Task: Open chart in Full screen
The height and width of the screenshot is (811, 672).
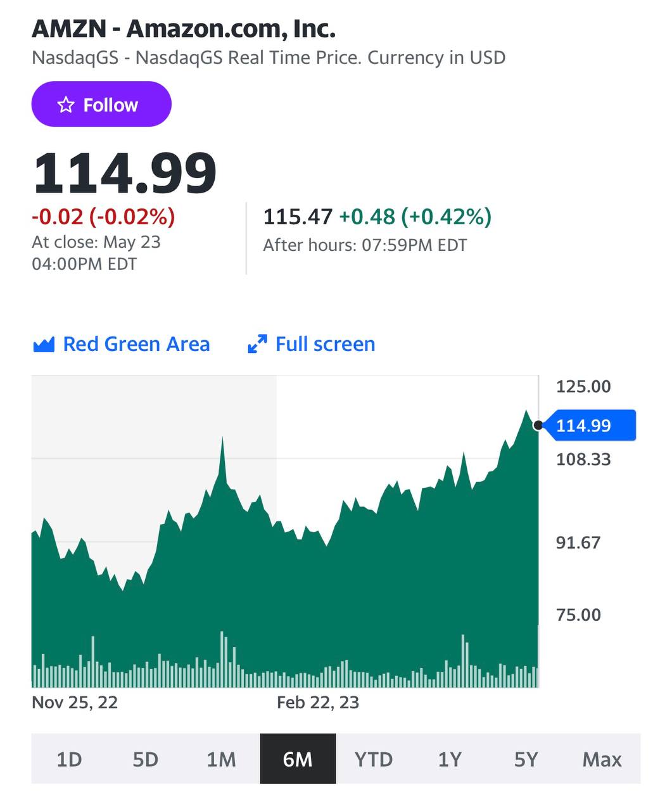Action: point(311,344)
